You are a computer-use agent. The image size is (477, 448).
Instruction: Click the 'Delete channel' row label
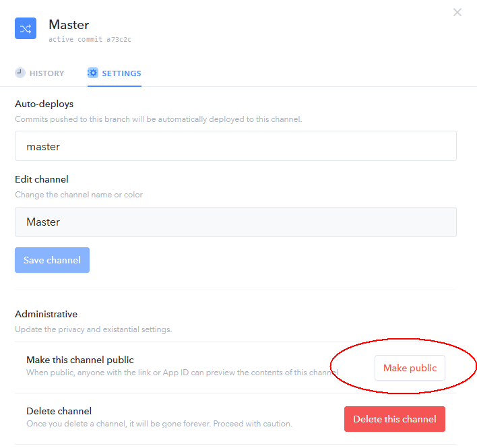tap(59, 411)
